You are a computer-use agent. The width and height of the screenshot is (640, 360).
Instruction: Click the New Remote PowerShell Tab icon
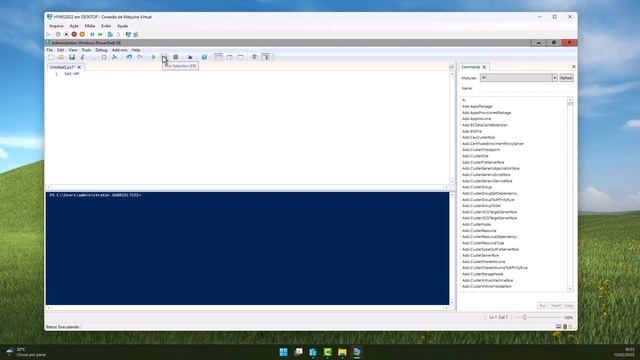coord(190,57)
